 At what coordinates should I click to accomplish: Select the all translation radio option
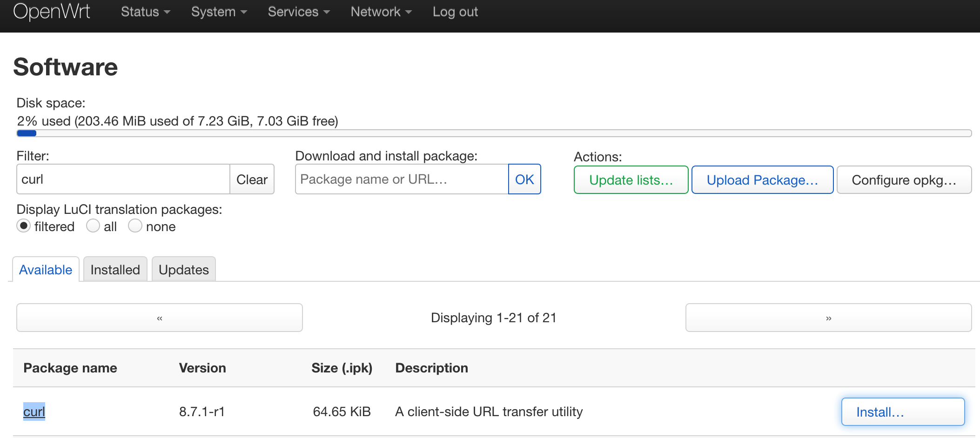(93, 226)
